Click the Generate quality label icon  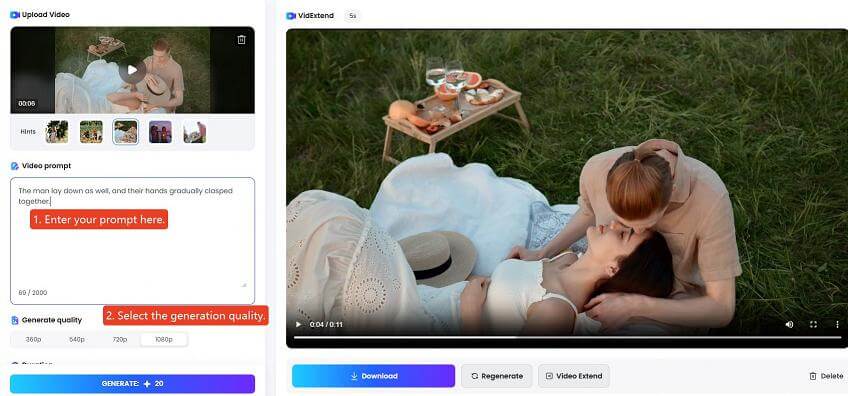pos(15,320)
